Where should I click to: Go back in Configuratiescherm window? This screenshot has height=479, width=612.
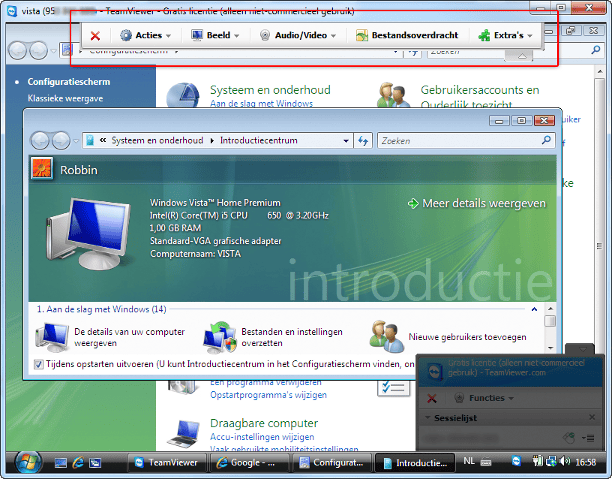17,50
